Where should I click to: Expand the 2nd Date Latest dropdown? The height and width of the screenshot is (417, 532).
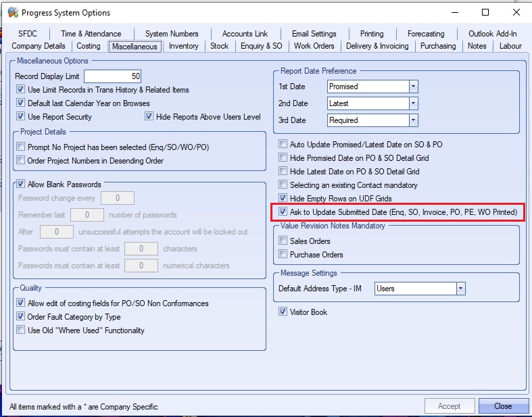coord(413,103)
